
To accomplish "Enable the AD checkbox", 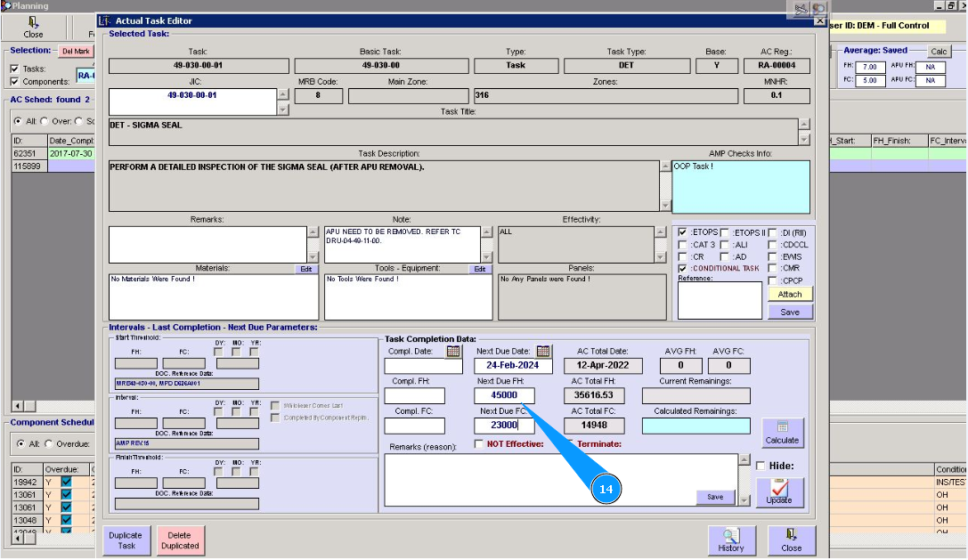I will [x=725, y=256].
